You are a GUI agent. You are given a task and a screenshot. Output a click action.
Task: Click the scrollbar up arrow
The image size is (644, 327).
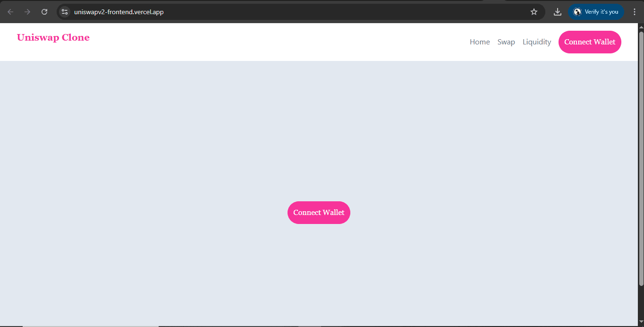coord(641,26)
